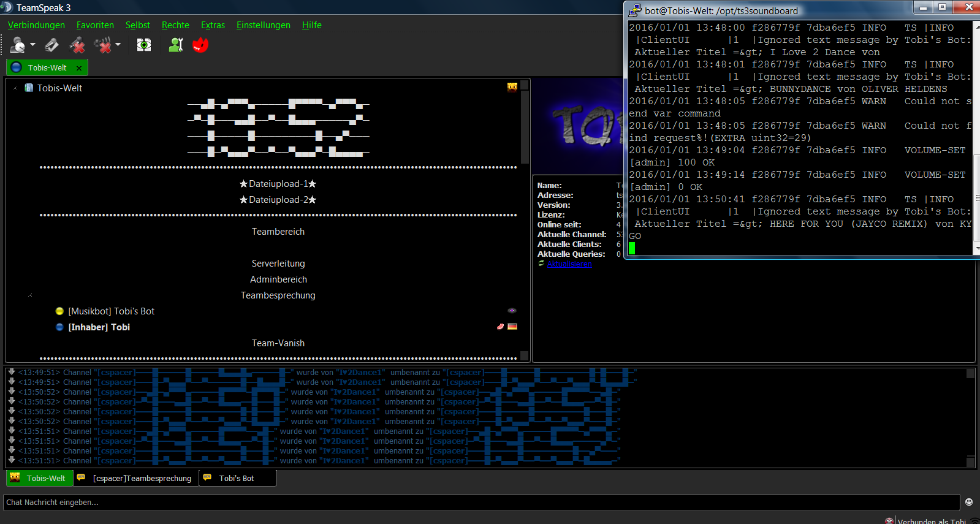Select the Team-Vanish channel
The image size is (980, 524).
click(x=278, y=343)
